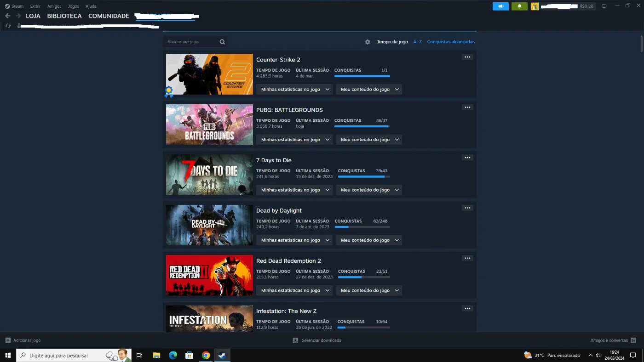Open notifications with the bell icon
This screenshot has width=644, height=362.
click(x=519, y=6)
